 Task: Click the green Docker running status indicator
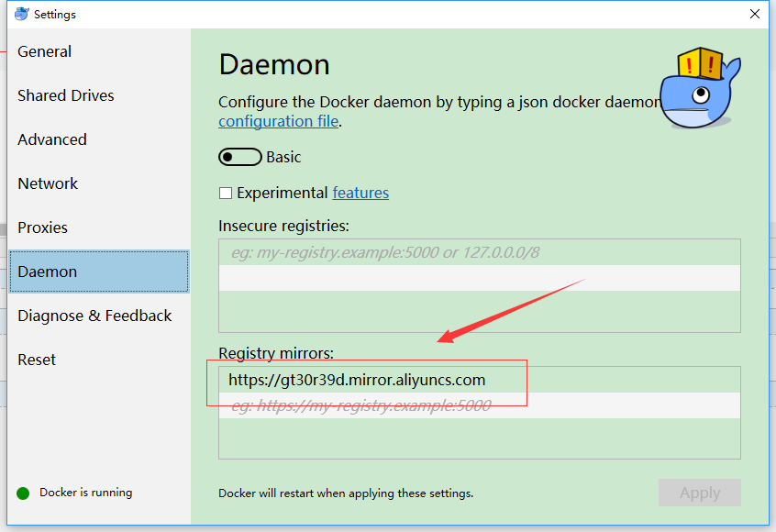23,493
